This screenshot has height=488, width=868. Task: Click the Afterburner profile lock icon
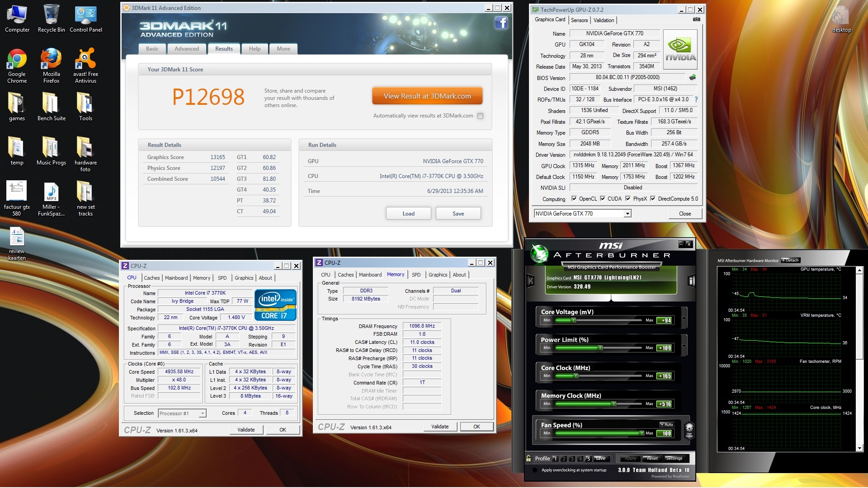[528, 458]
